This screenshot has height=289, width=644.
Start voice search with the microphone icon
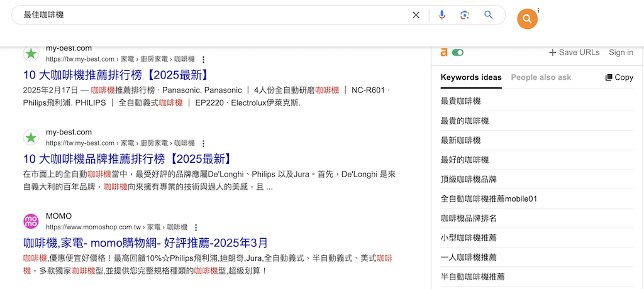pyautogui.click(x=442, y=15)
